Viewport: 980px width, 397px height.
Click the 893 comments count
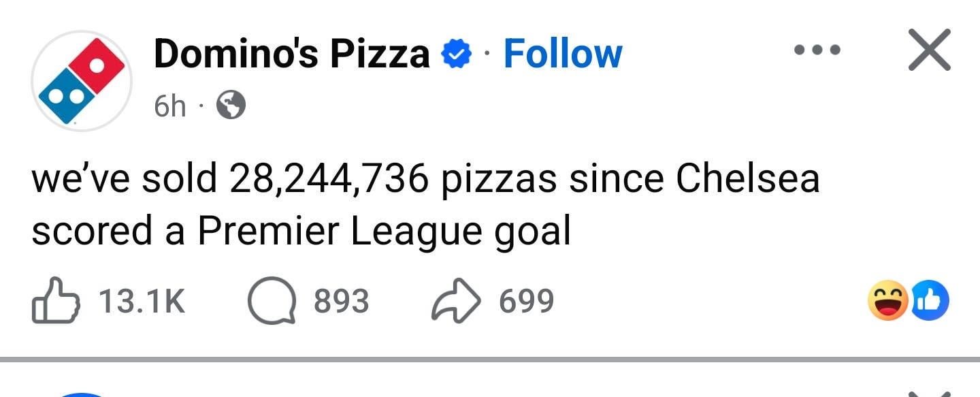coord(341,301)
